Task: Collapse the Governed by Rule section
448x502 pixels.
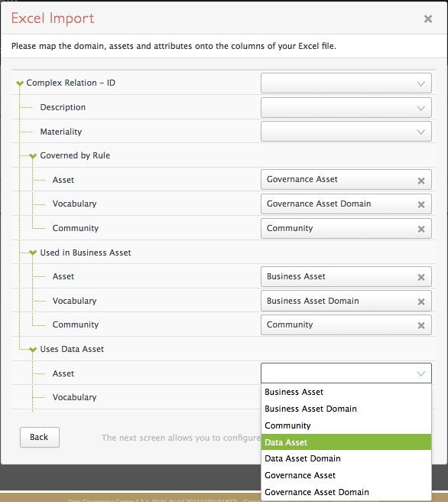Action: pos(33,156)
